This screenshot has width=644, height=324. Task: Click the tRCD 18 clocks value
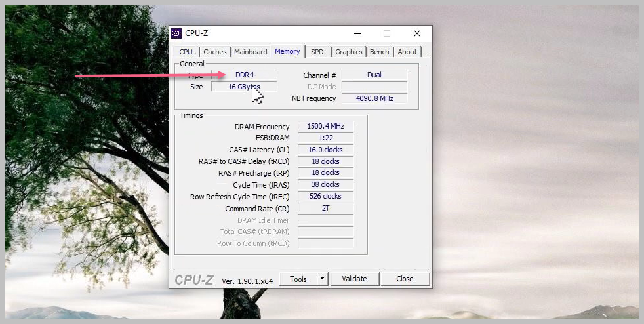(326, 161)
